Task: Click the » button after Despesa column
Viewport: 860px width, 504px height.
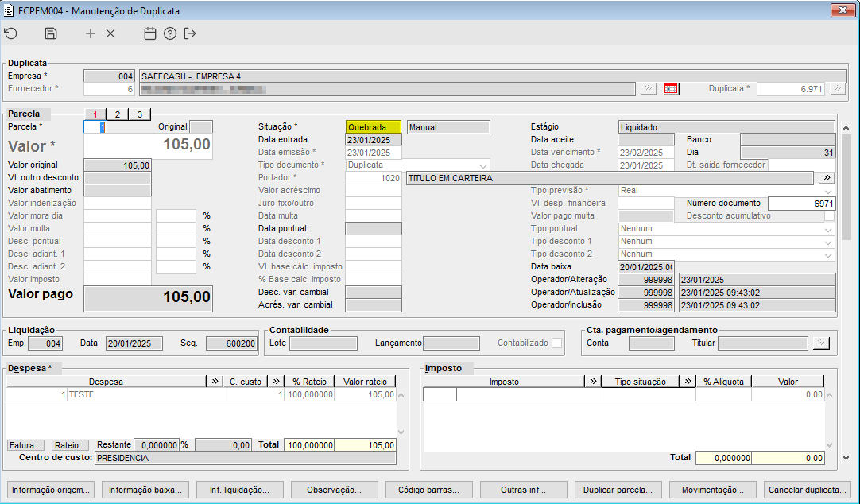Action: pos(215,381)
